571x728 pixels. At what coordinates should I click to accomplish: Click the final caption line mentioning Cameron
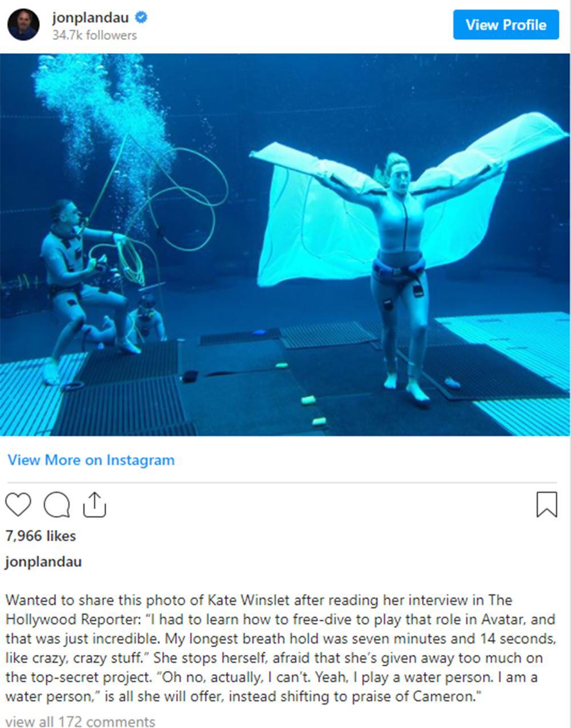point(240,697)
